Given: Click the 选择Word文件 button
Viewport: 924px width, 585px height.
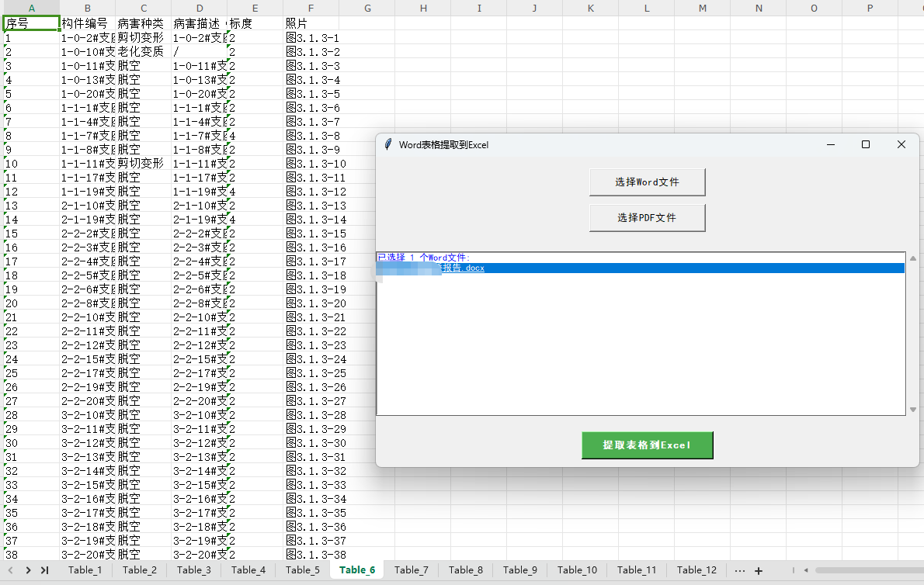Looking at the screenshot, I should pyautogui.click(x=647, y=182).
